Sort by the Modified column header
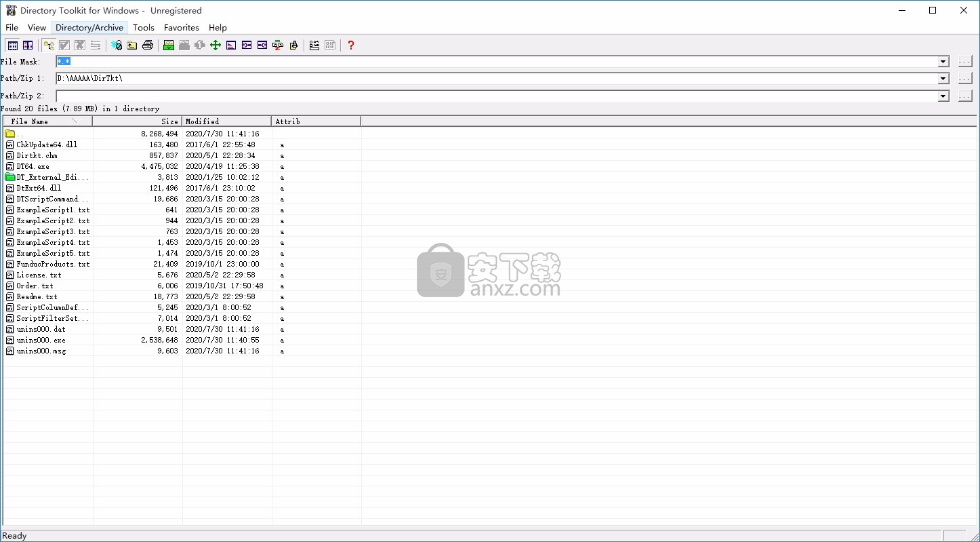 point(227,121)
